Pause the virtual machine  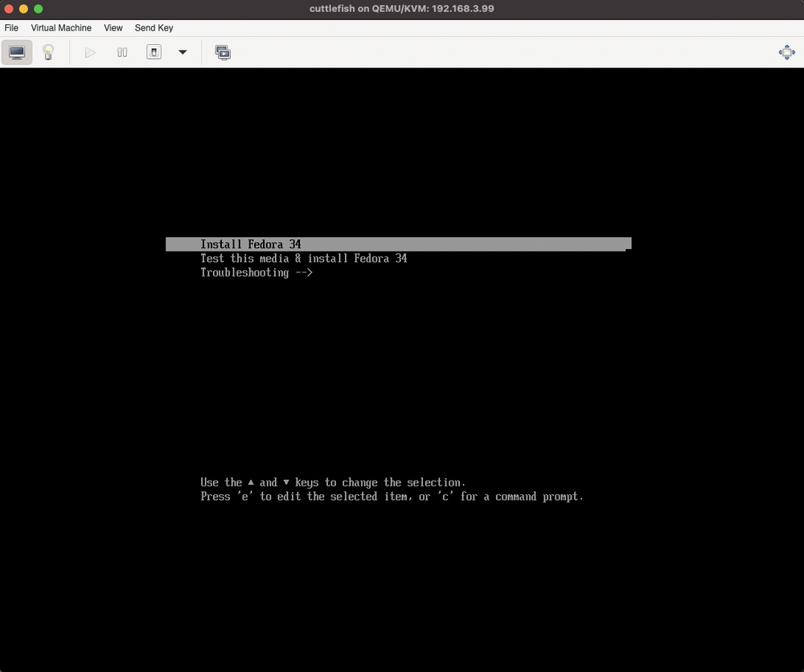(122, 52)
